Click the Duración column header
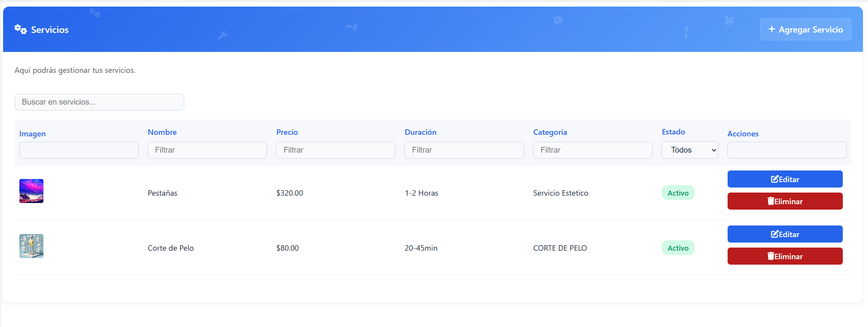Viewport: 868px width, 327px height. 420,132
